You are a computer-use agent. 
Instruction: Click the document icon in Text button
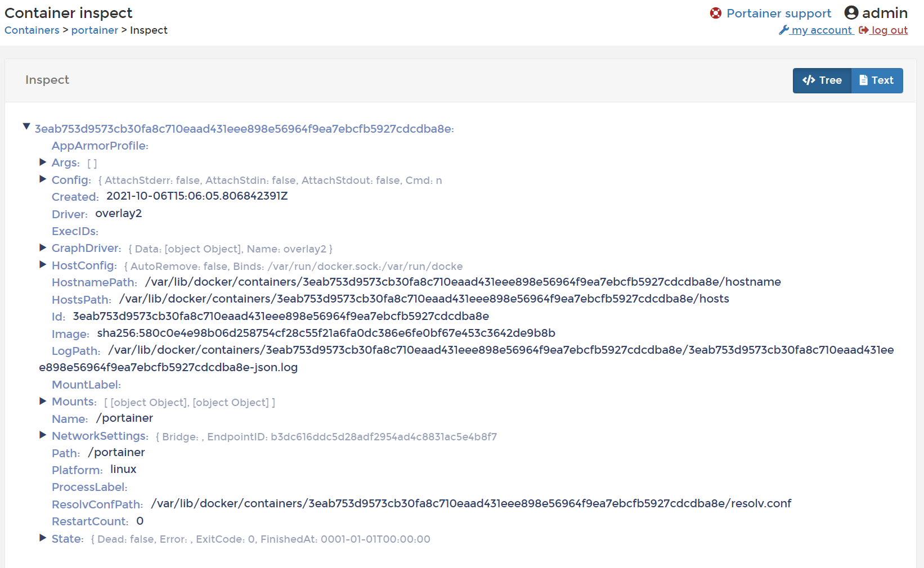[863, 80]
